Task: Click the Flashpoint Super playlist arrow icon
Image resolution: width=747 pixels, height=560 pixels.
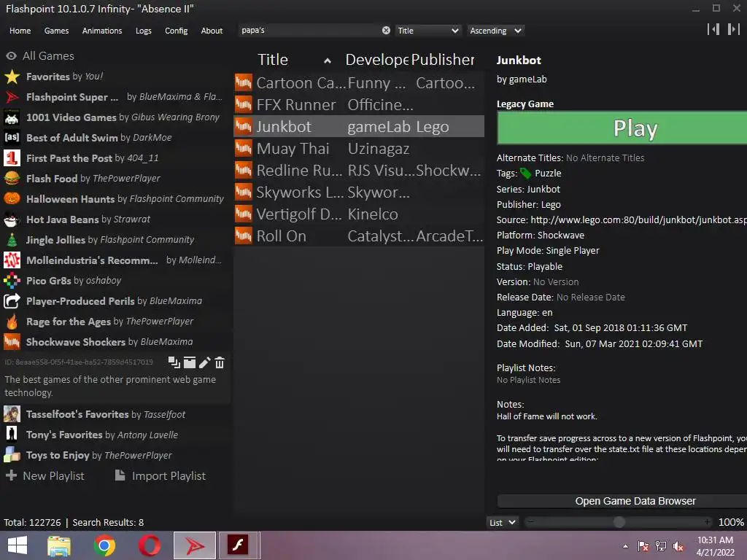Action: pyautogui.click(x=12, y=97)
